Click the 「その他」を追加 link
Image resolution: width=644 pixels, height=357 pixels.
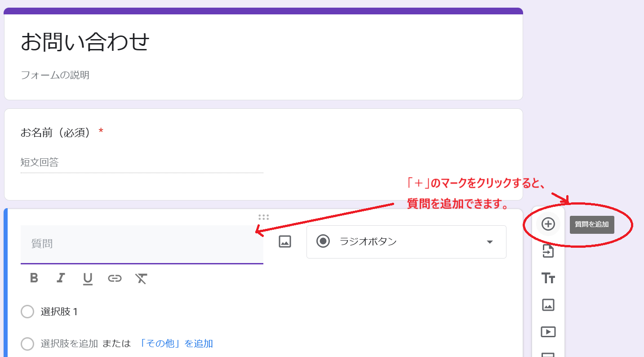click(x=176, y=344)
